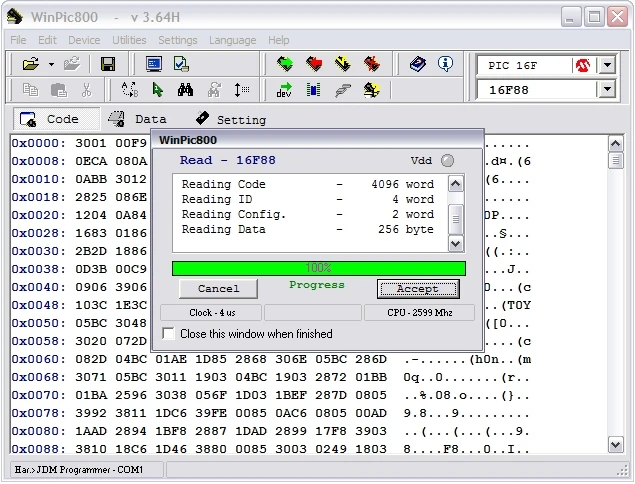Open the blue book help icon
The image size is (635, 484).
(418, 64)
